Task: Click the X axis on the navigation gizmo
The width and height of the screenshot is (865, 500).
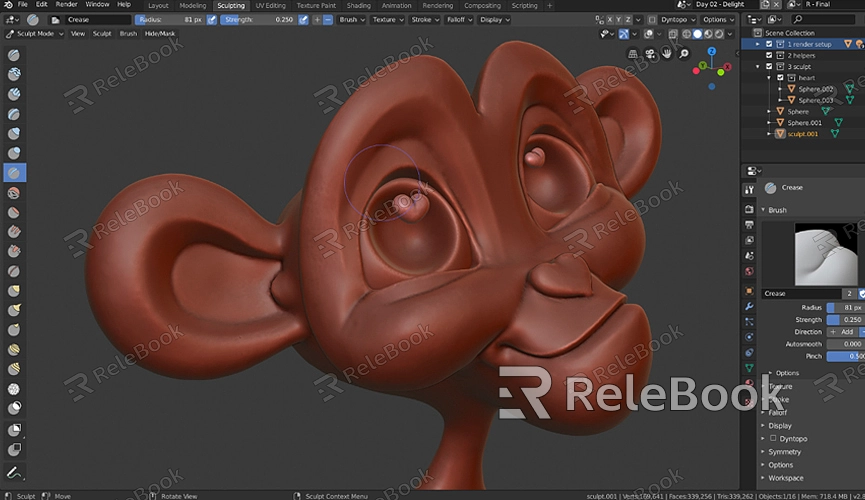Action: 728,67
